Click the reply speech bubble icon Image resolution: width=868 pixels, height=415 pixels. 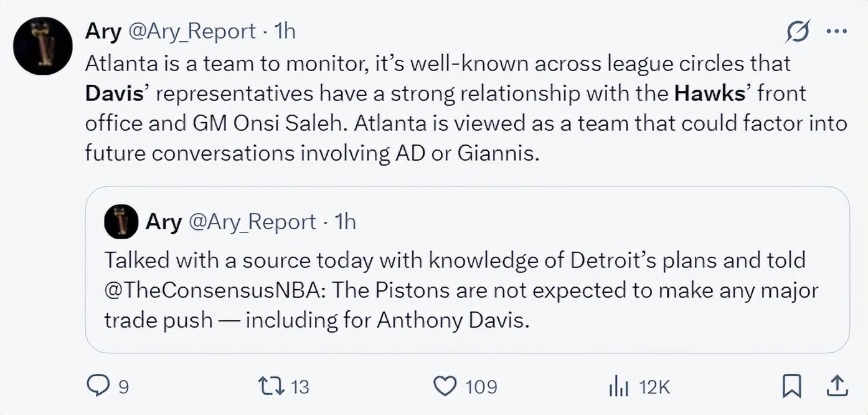coord(98,387)
